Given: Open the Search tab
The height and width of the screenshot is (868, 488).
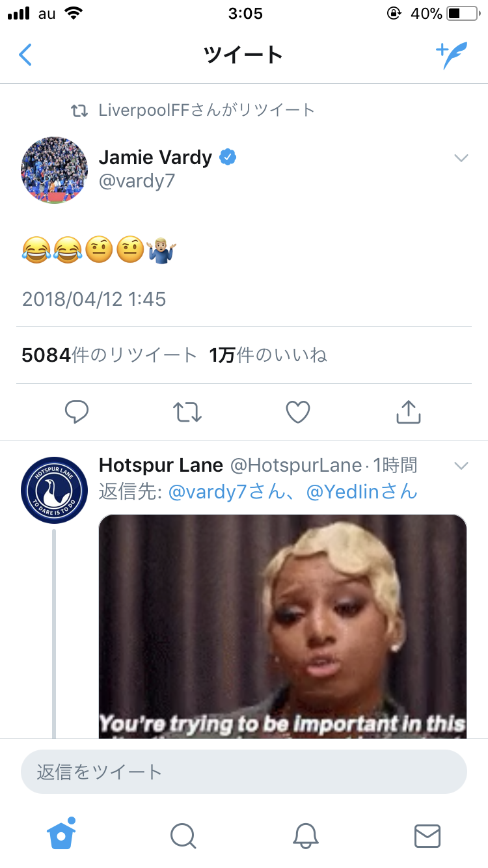Looking at the screenshot, I should click(183, 835).
